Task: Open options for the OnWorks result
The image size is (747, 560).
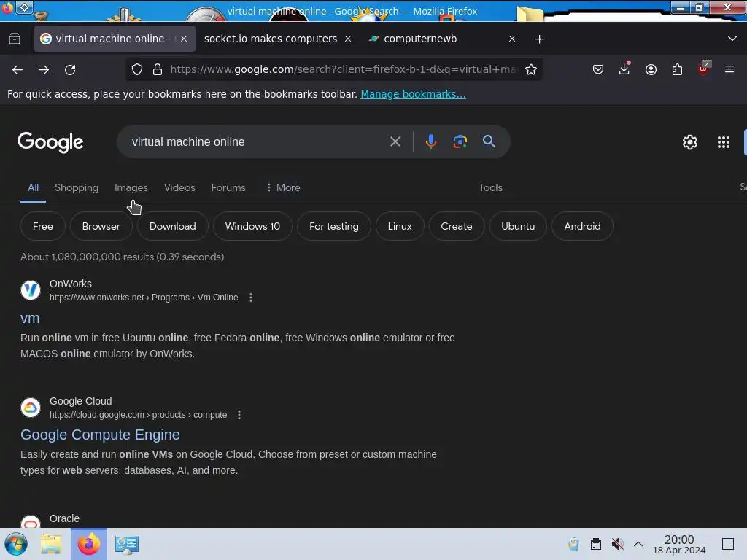Action: click(251, 297)
